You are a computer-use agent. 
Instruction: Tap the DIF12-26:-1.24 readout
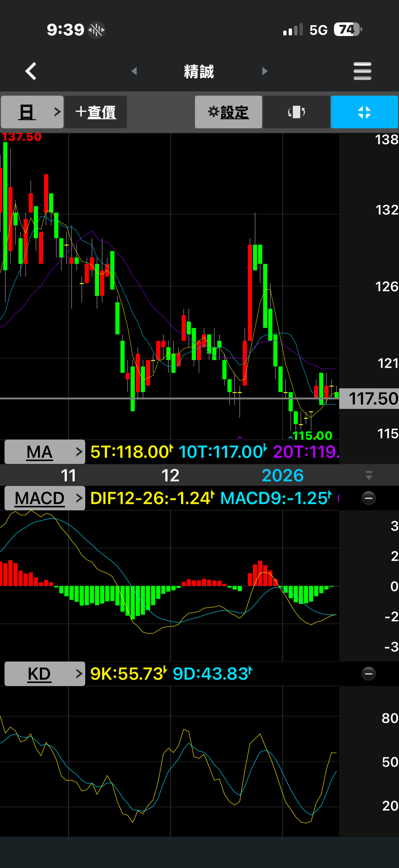click(152, 498)
